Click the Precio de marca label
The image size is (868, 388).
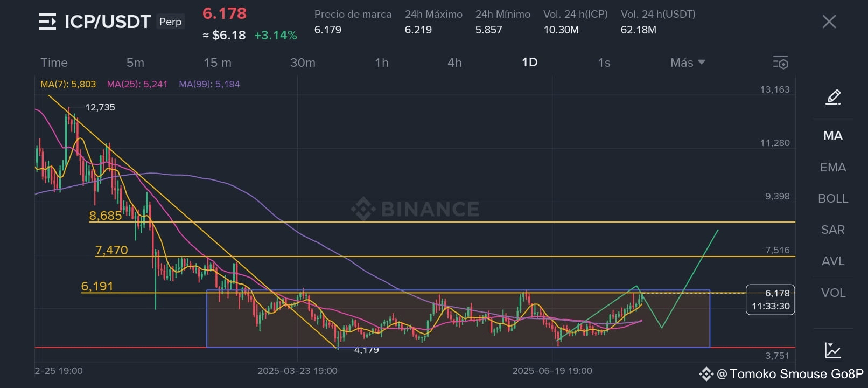tap(353, 14)
